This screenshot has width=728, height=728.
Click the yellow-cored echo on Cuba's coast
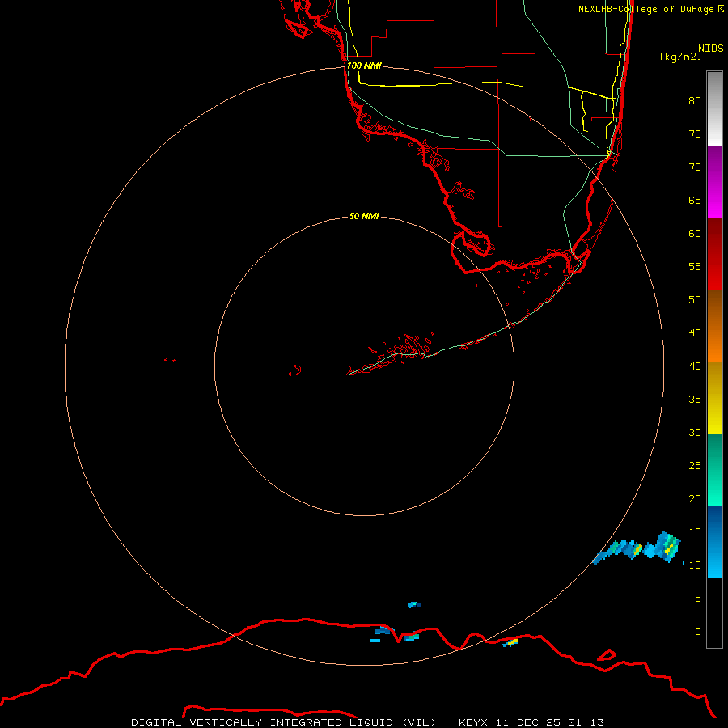point(510,643)
